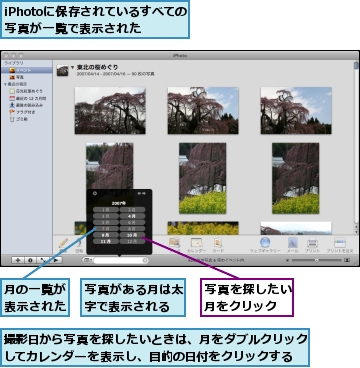Choose 10月 in the month list
Screen dimensions: 360x368
click(x=132, y=235)
